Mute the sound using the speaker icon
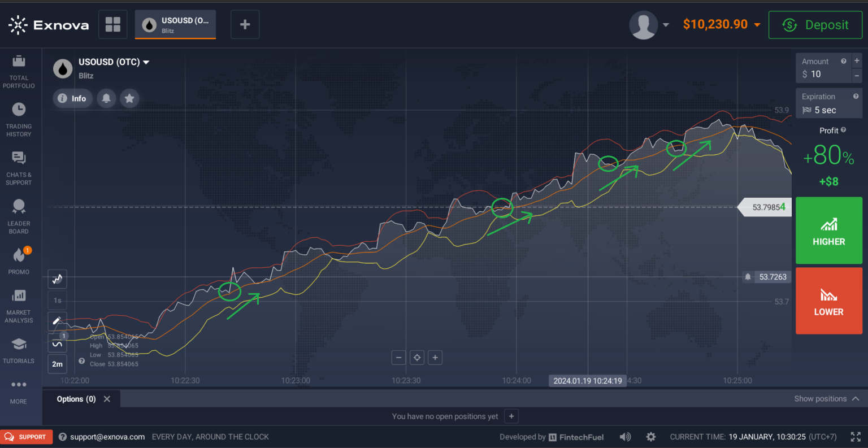The height and width of the screenshot is (448, 868). click(x=625, y=437)
